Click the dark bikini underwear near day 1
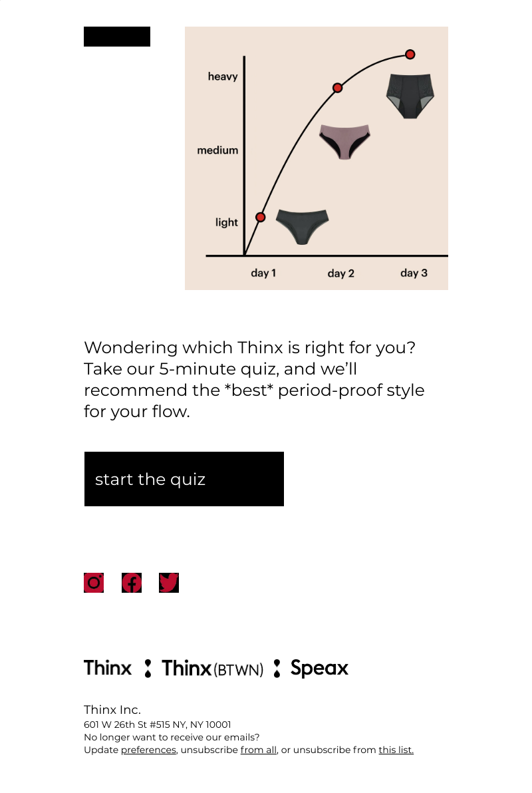Screen dimensions: 532x793 pyautogui.click(x=303, y=226)
